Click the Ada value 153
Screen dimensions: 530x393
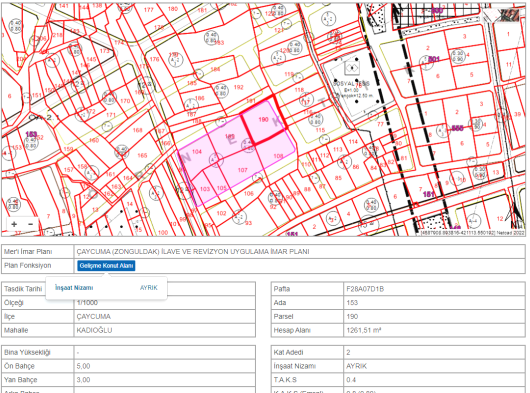(352, 303)
